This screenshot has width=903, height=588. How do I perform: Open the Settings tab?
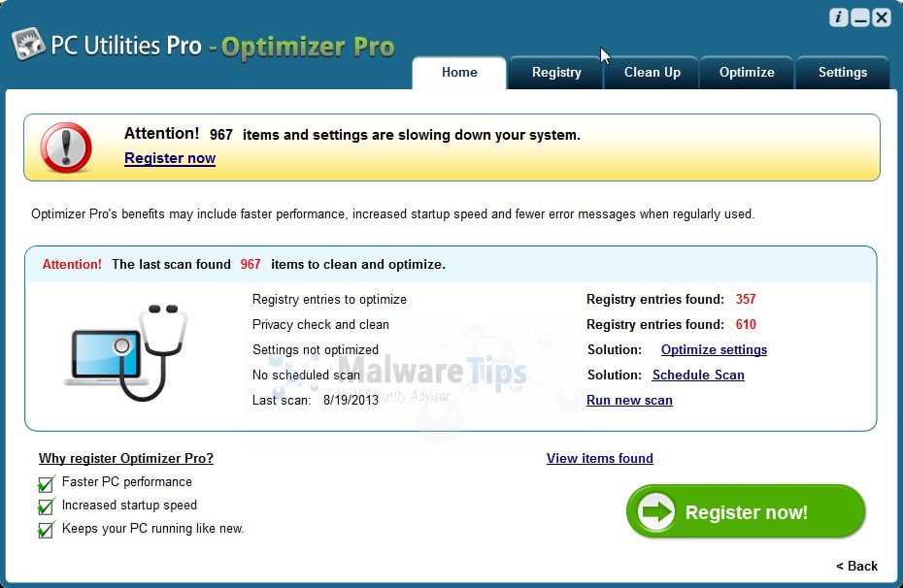tap(843, 73)
